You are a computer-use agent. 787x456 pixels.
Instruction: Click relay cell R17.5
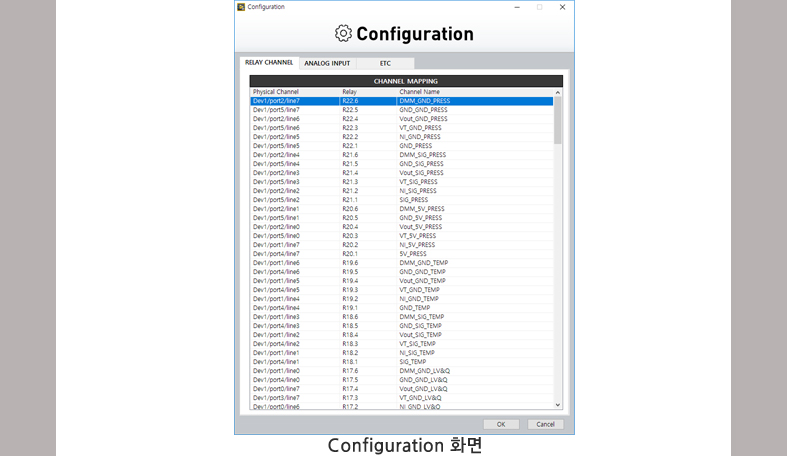(350, 381)
